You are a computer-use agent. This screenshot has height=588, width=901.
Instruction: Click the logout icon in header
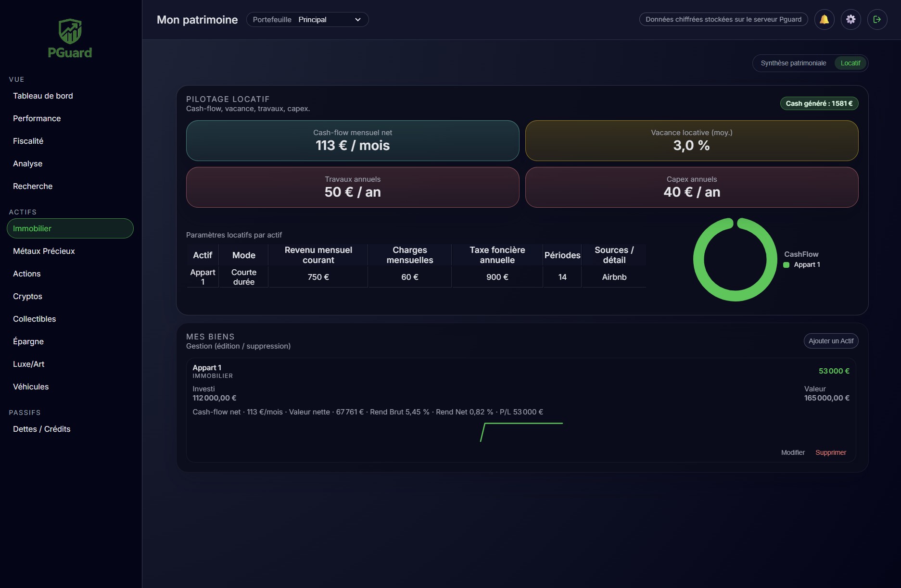coord(877,20)
